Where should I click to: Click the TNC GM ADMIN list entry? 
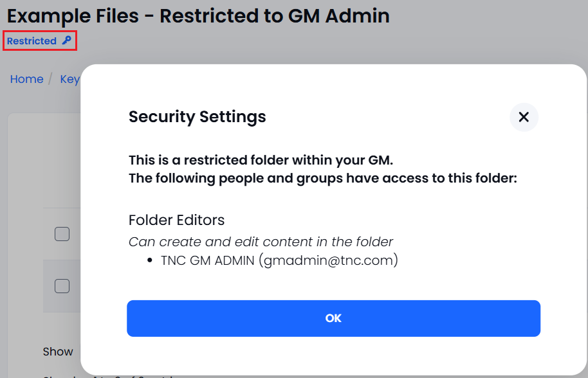coord(279,260)
